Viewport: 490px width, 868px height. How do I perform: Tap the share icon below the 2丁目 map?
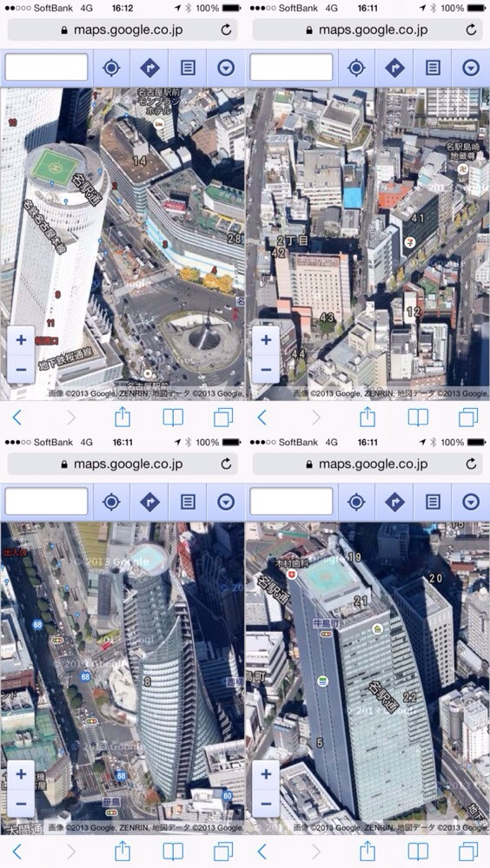click(367, 417)
